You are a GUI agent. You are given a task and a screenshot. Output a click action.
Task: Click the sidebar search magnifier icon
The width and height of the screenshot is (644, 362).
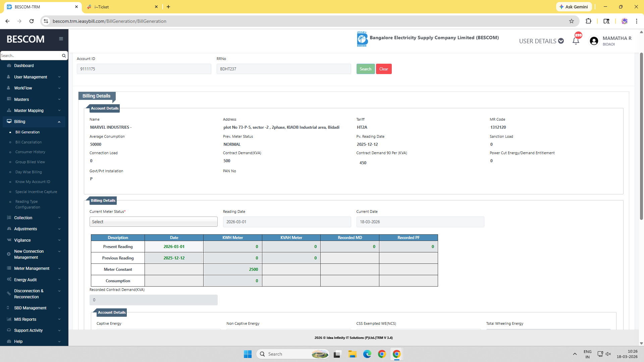tap(64, 56)
